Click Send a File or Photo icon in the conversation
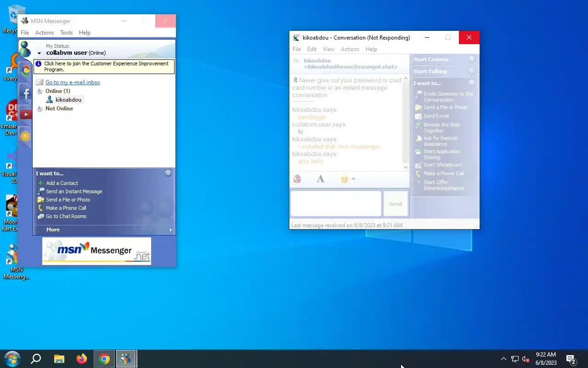The width and height of the screenshot is (588, 368). point(418,108)
